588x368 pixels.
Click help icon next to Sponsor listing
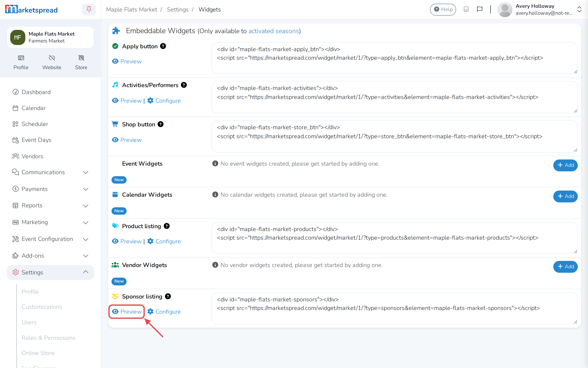(x=168, y=296)
